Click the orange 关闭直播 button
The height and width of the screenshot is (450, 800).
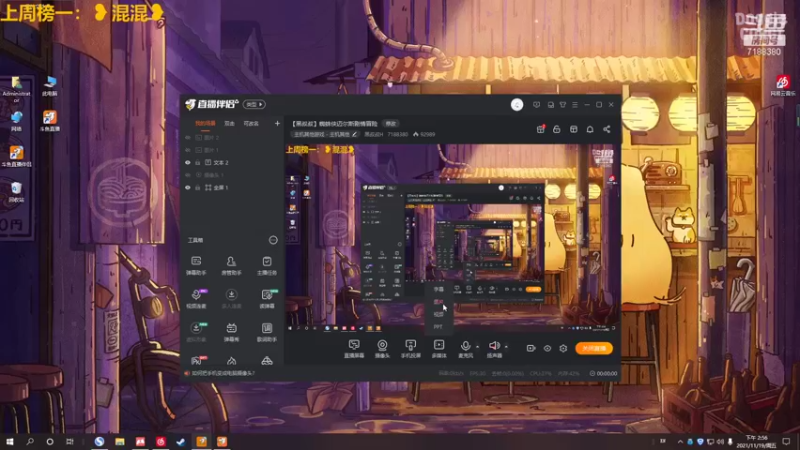click(x=594, y=348)
